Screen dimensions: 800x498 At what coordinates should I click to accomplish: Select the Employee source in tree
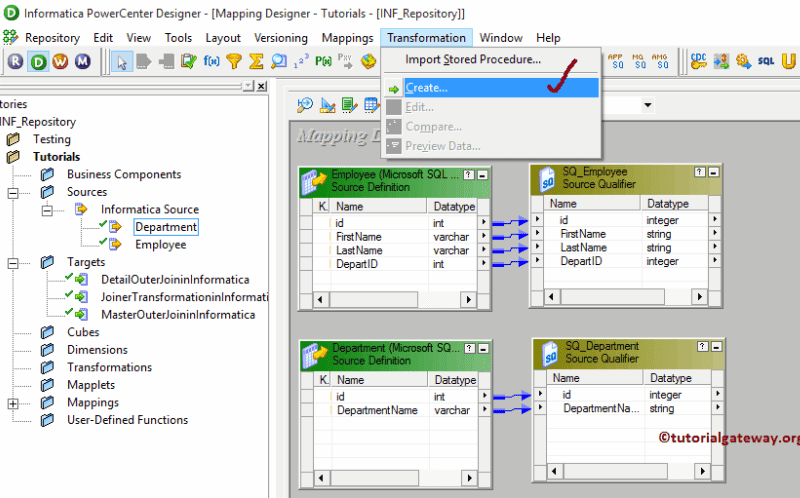pos(161,245)
